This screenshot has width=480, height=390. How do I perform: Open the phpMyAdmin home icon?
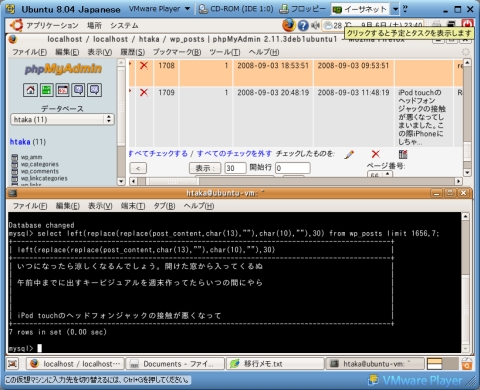point(30,90)
